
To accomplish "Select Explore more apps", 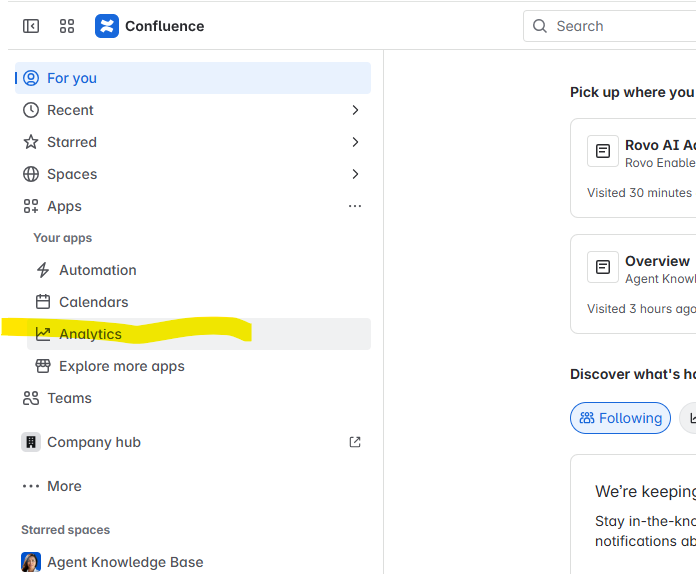I will (x=121, y=366).
